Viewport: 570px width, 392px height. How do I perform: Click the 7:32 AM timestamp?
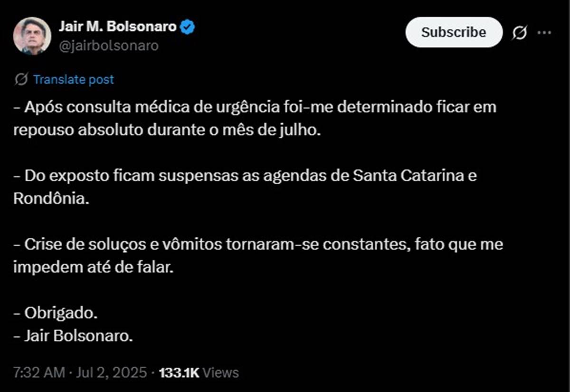click(38, 373)
